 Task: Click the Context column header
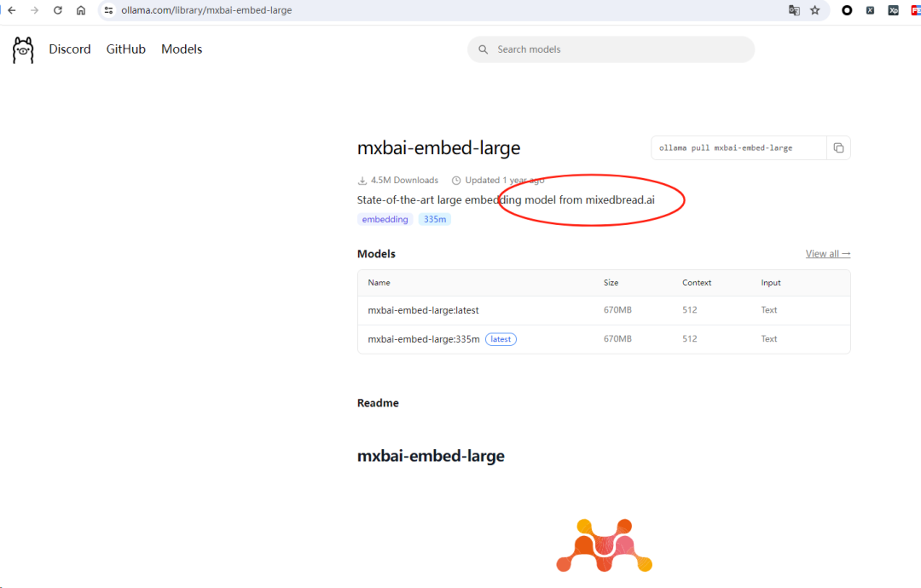point(697,282)
